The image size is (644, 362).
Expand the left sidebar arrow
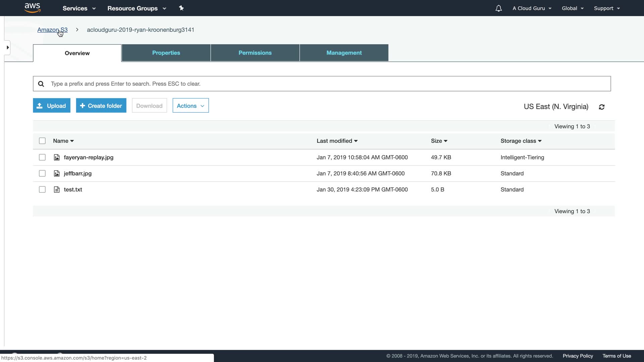(x=7, y=47)
